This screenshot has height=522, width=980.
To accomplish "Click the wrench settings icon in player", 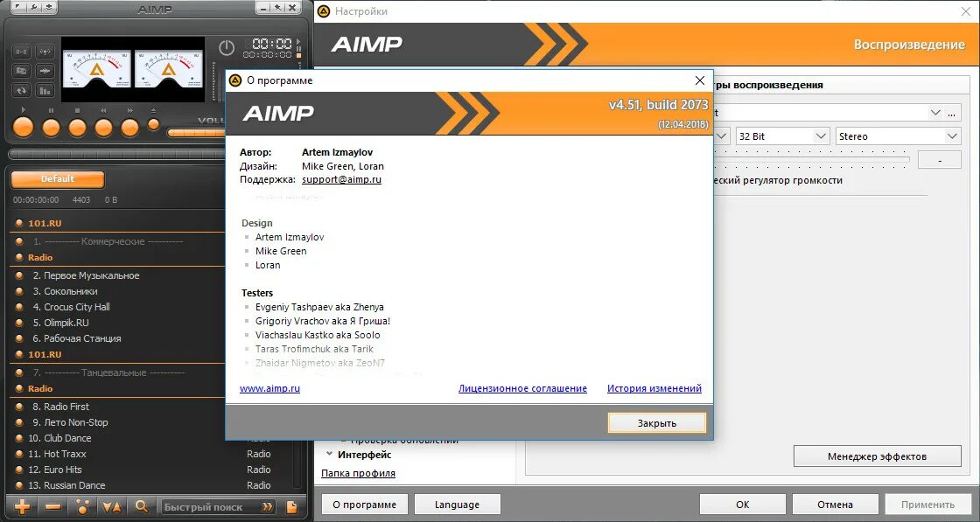I will pyautogui.click(x=34, y=8).
